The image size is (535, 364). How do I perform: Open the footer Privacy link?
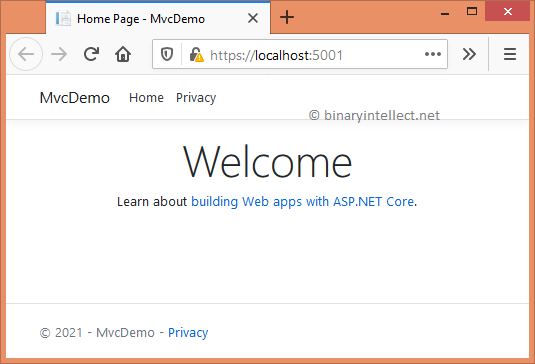[x=188, y=333]
